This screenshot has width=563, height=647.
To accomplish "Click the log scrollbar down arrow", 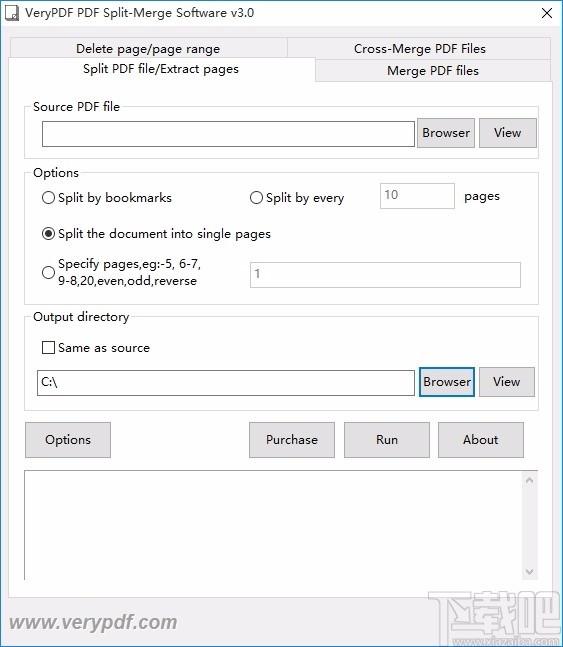I will point(530,572).
